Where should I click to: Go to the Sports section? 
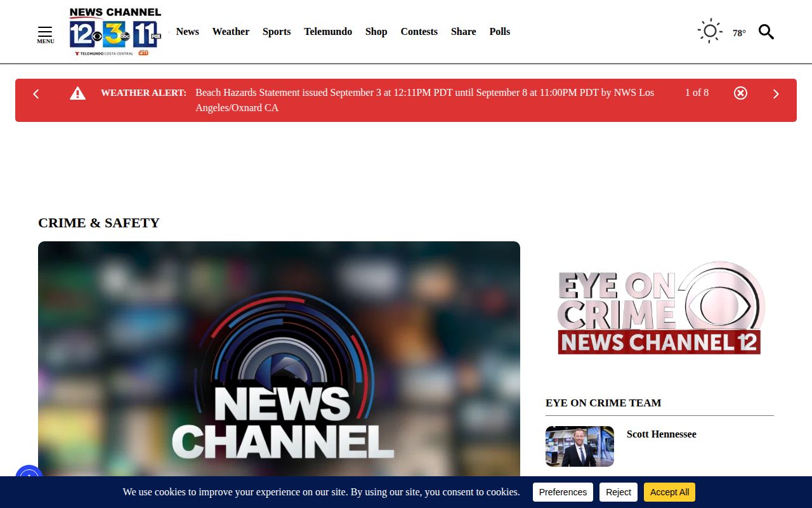coord(277,32)
